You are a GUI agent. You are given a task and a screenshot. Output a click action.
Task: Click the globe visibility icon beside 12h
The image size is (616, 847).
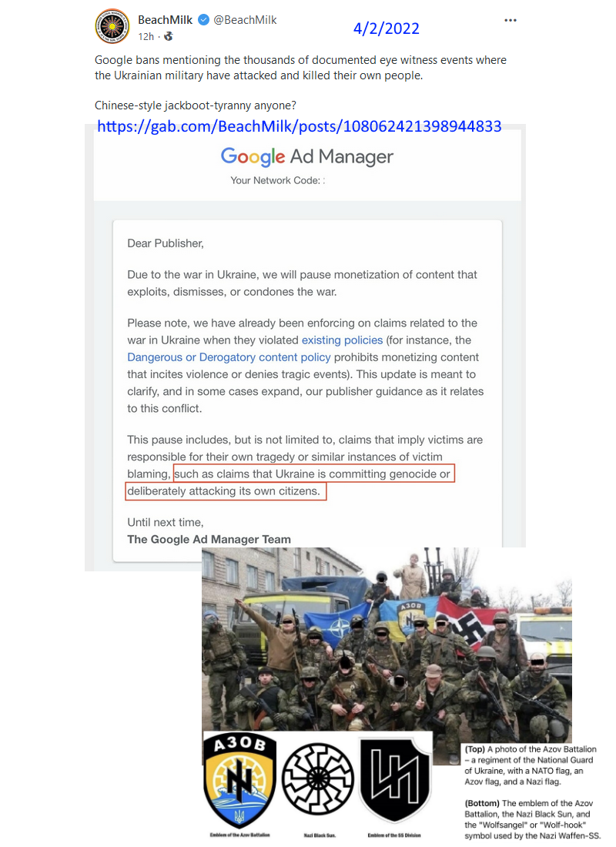click(x=169, y=36)
